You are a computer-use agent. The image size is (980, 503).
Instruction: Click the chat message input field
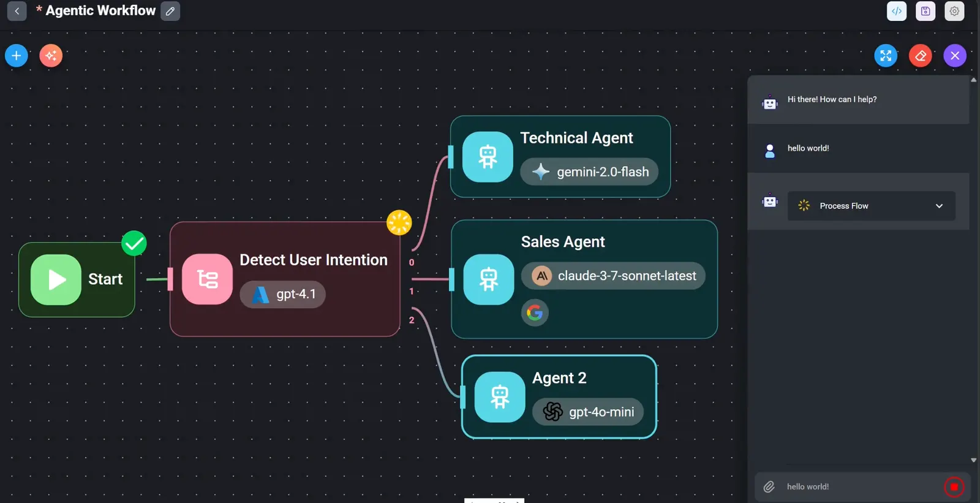862,487
